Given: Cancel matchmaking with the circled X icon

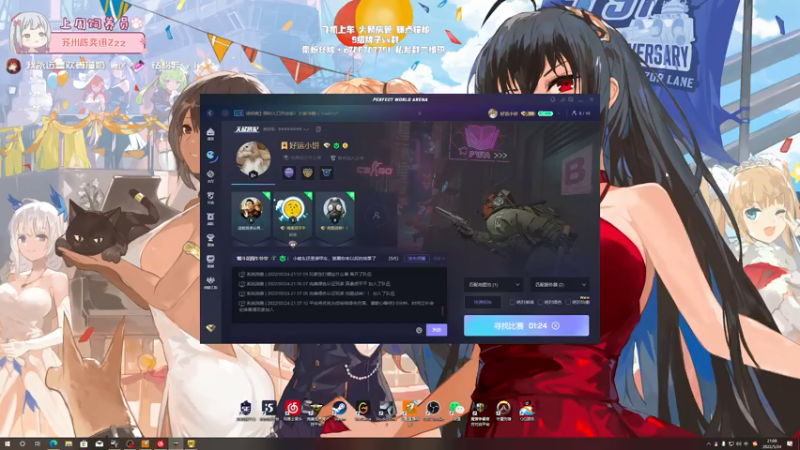Looking at the screenshot, I should click(x=556, y=326).
